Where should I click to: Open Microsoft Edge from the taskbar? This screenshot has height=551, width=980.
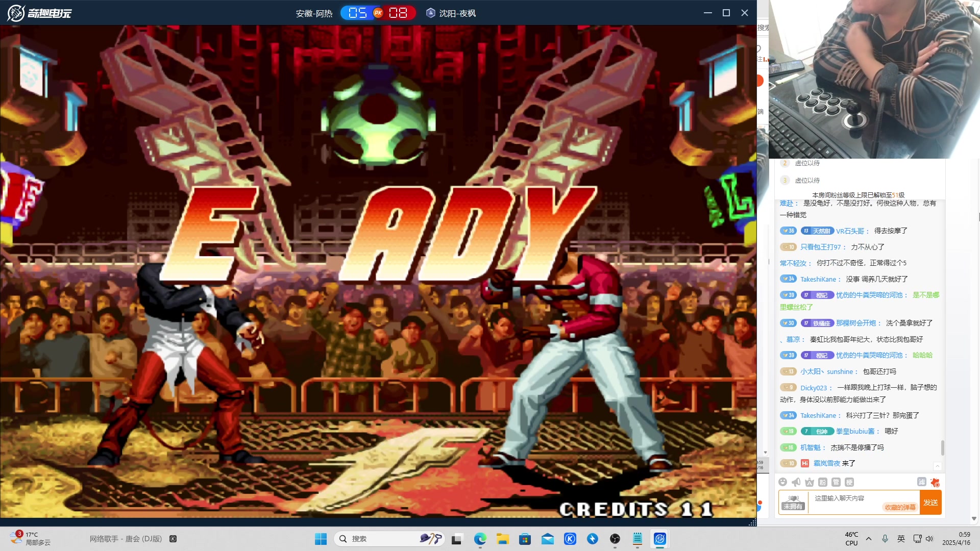[480, 539]
